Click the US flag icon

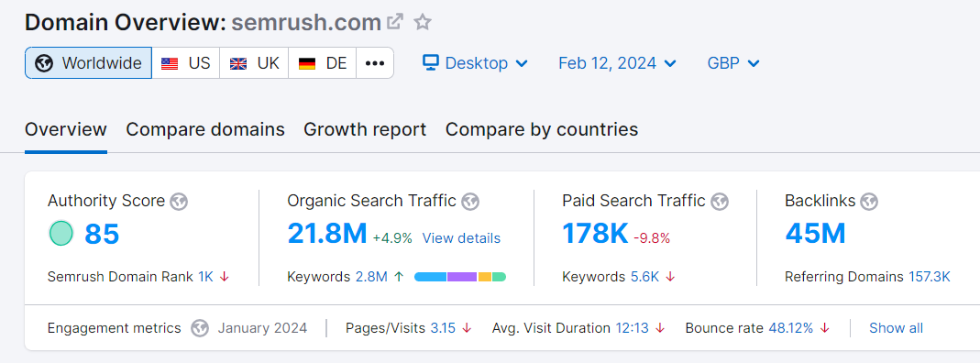tap(170, 63)
